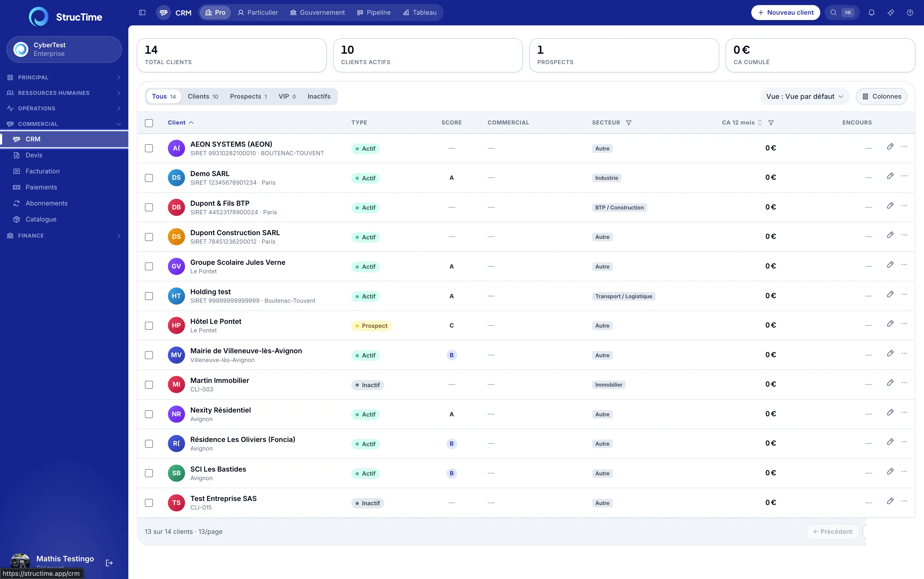This screenshot has height=579, width=924.
Task: Toggle the select-all clients checkbox
Action: click(x=149, y=123)
